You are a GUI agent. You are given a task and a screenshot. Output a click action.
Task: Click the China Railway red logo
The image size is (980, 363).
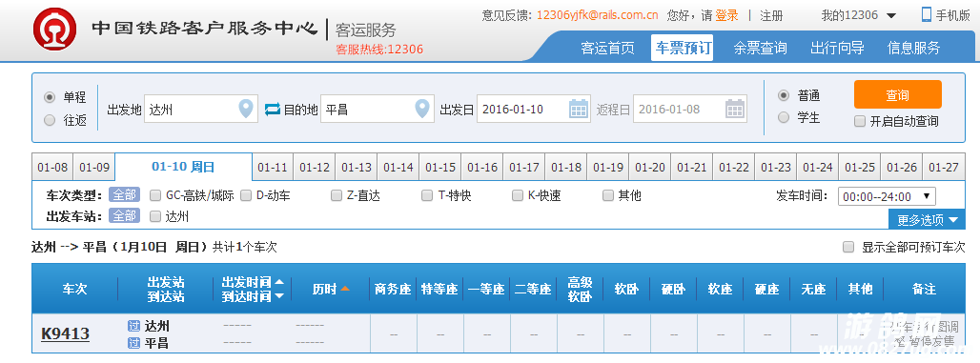tap(54, 30)
